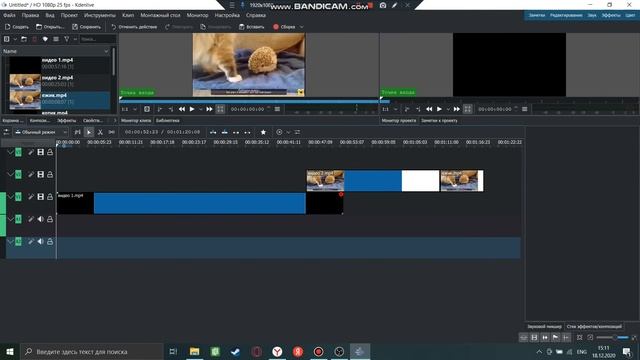Collapse the bottom audio track chevron
The image size is (640, 360).
coord(10,242)
